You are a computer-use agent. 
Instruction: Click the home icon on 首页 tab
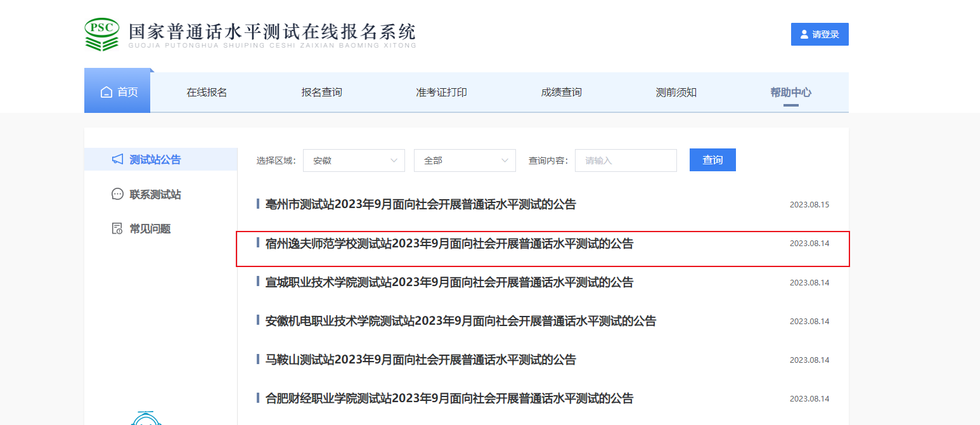pos(106,92)
